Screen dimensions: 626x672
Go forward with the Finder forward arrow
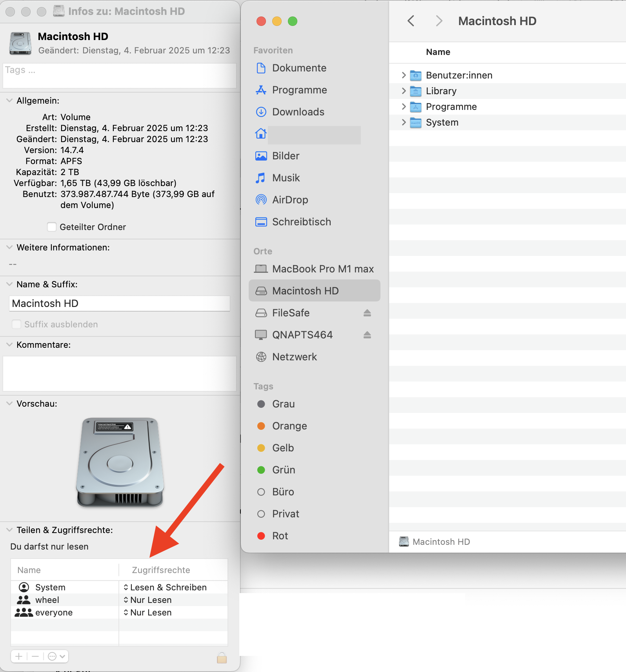point(439,21)
